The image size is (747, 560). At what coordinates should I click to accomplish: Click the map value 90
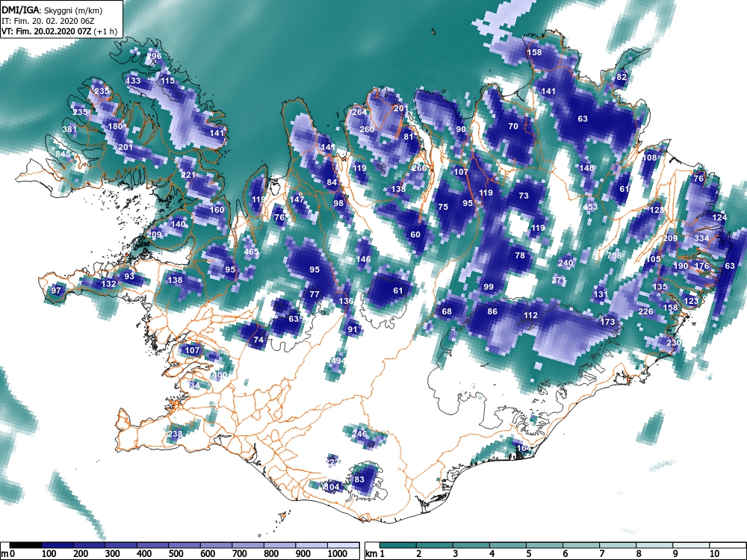(461, 129)
